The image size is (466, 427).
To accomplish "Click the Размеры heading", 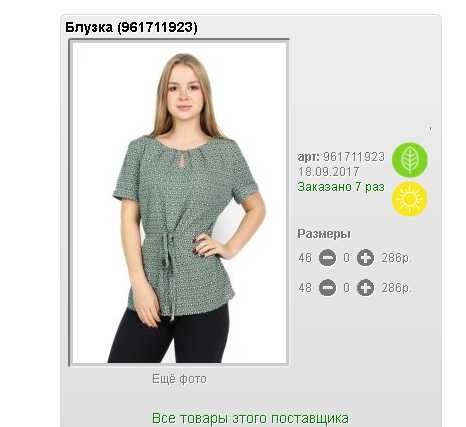I will (324, 234).
